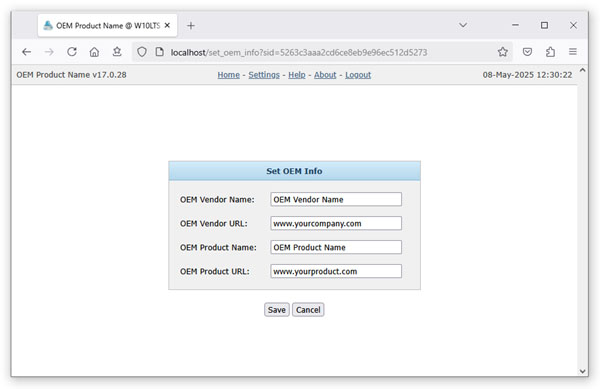This screenshot has height=389, width=600.
Task: Click the 'Set OEM Info' heading
Action: 294,171
